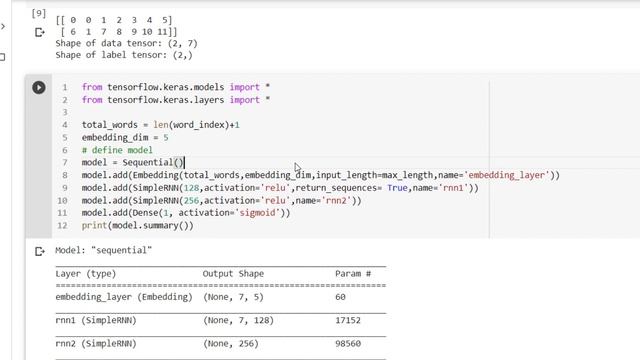Viewport: 640px width, 360px height.
Task: Click the embedding_dim = 5 line
Action: pos(125,138)
